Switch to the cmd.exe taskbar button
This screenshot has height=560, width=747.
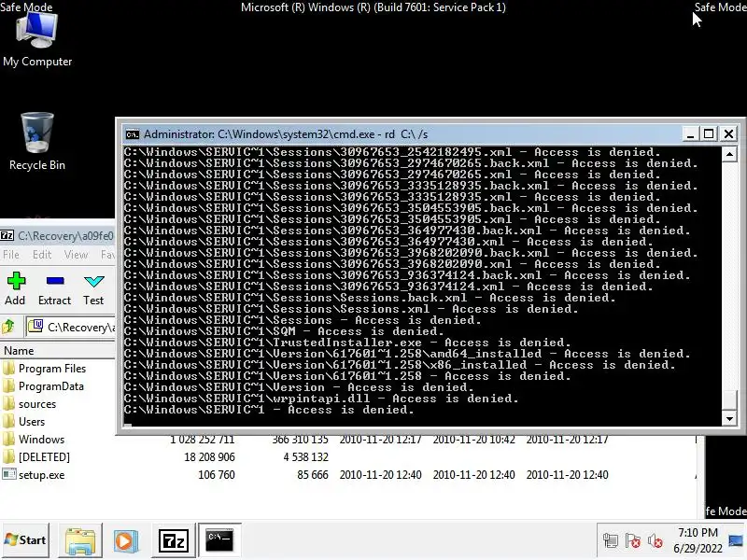click(x=219, y=540)
